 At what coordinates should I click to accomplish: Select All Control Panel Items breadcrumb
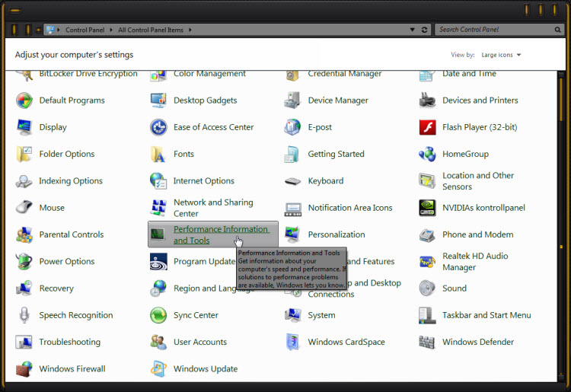coord(151,30)
